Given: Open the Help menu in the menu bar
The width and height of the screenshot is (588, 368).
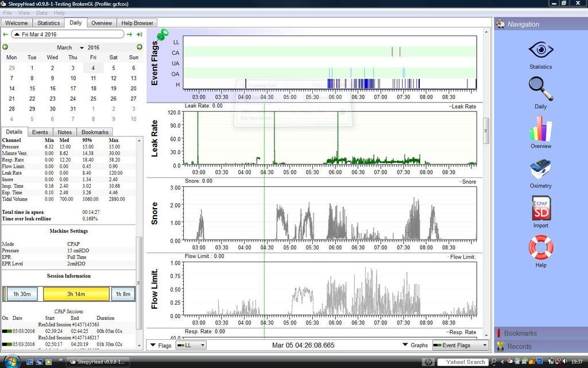Looking at the screenshot, I should [59, 13].
